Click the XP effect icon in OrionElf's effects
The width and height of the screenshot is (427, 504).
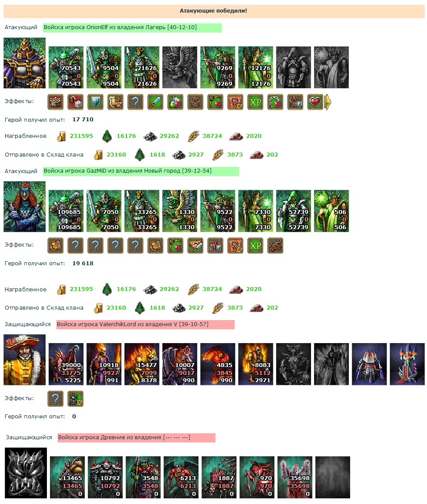255,102
